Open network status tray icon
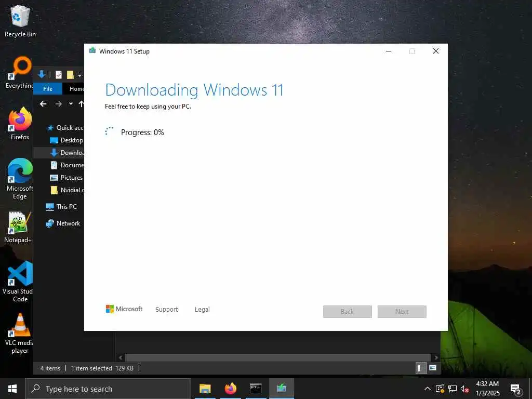 [453, 389]
